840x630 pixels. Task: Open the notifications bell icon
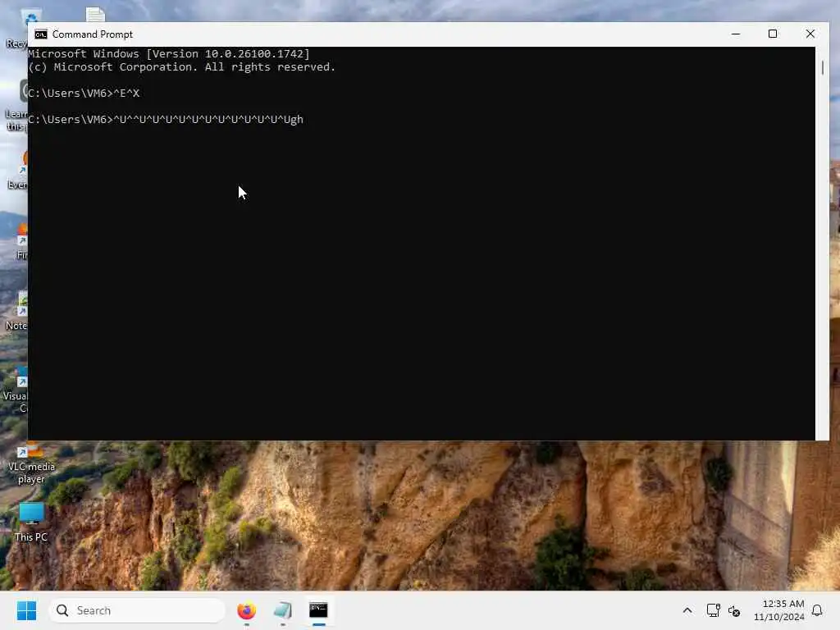817,610
